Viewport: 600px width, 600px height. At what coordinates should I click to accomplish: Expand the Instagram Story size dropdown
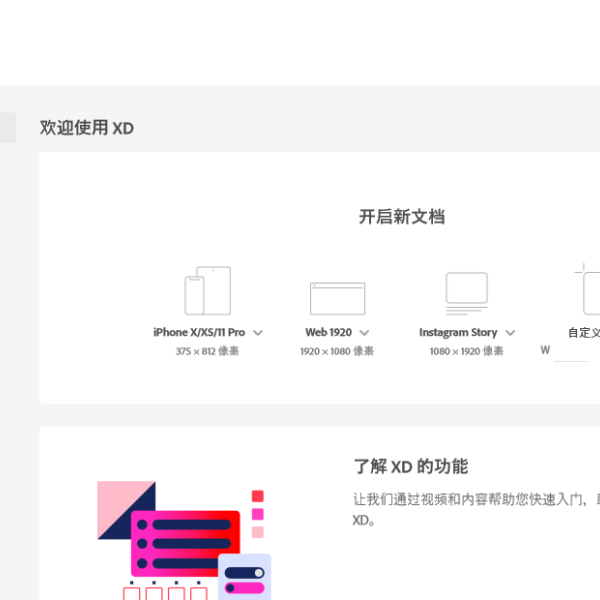[510, 333]
